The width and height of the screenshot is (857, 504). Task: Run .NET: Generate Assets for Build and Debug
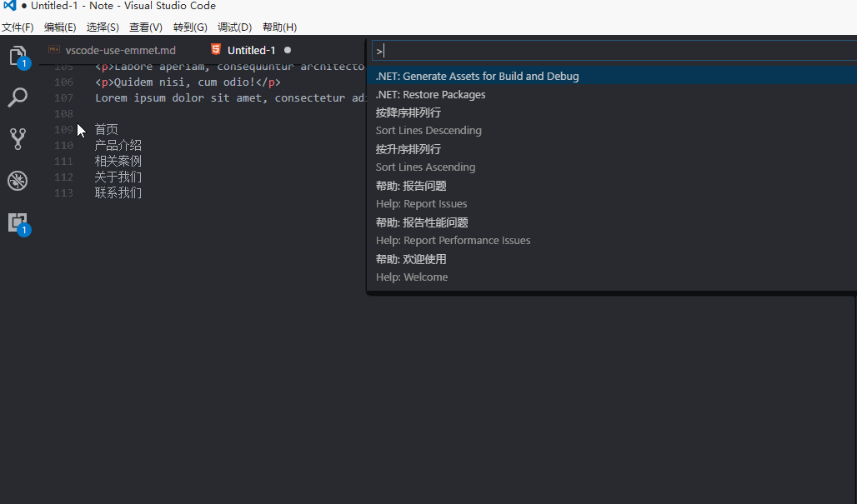[477, 76]
